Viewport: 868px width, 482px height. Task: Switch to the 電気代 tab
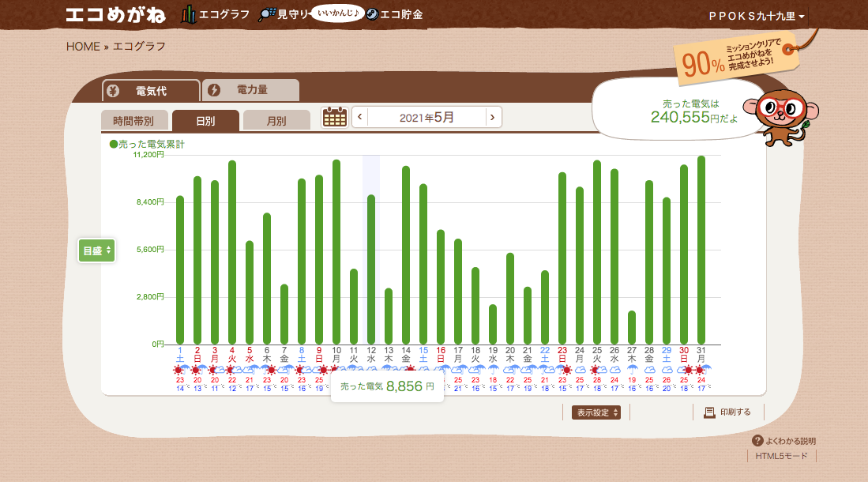151,91
